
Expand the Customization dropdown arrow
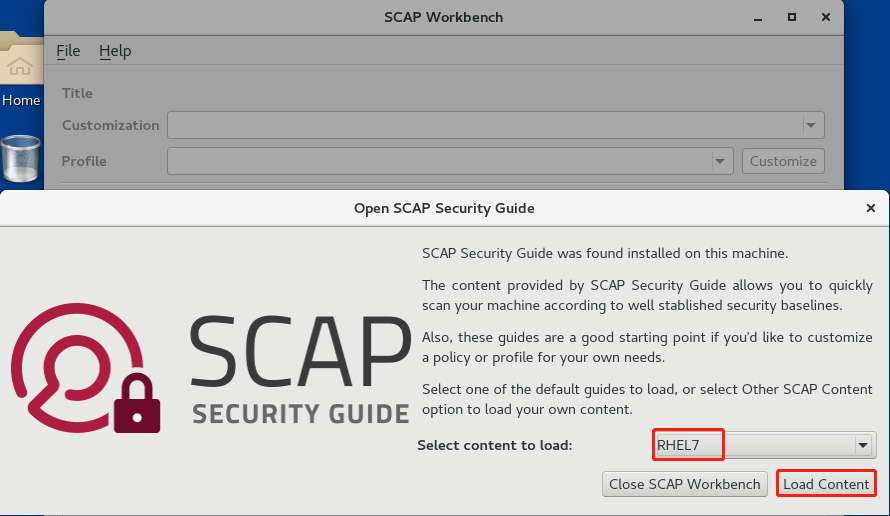tap(811, 125)
